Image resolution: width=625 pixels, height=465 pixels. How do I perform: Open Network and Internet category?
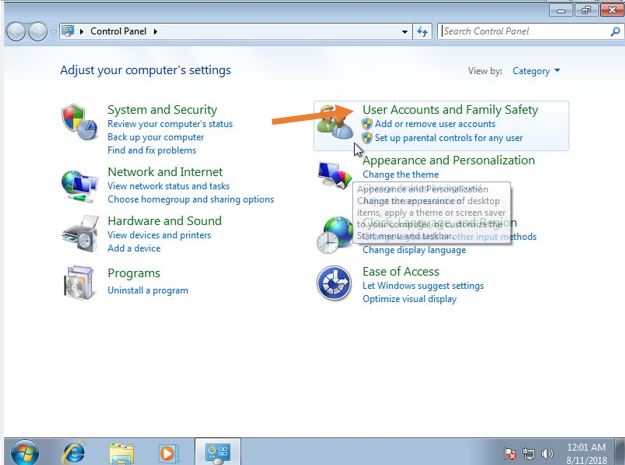point(165,172)
